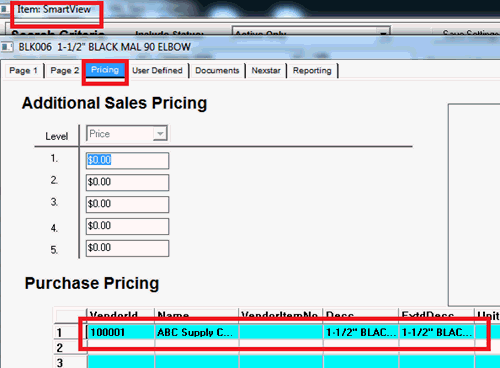Select row header 2 in Purchase Pricing grid
Viewport: 500px width, 368px height.
coord(70,348)
